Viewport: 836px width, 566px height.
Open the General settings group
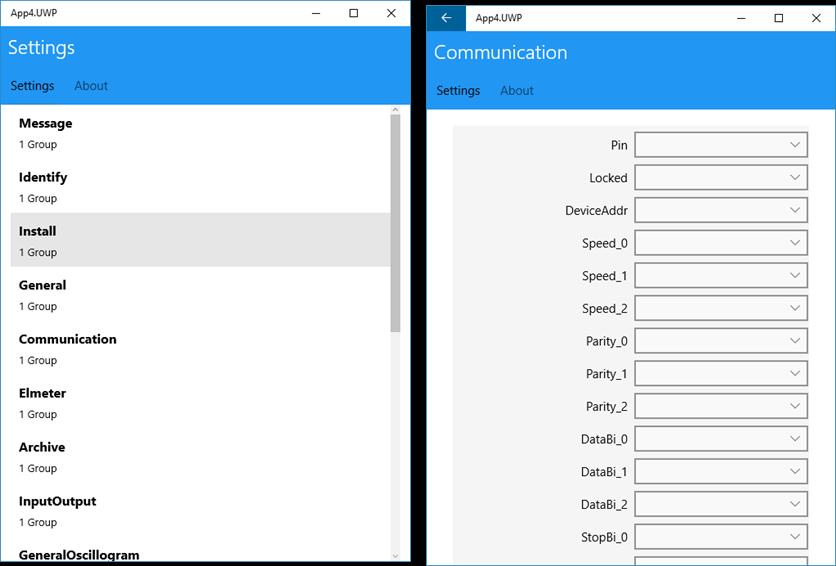tap(200, 295)
